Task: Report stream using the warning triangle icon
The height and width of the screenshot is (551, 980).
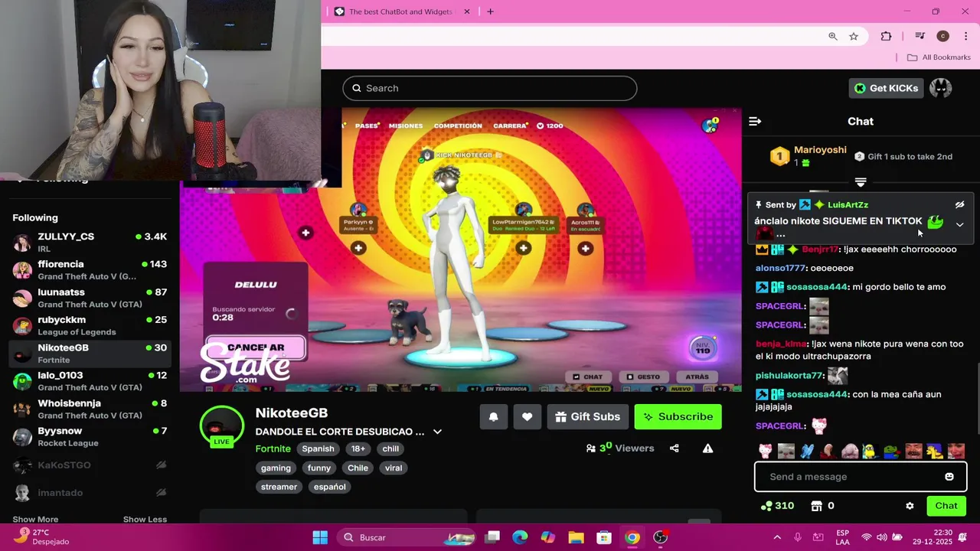Action: coord(707,448)
